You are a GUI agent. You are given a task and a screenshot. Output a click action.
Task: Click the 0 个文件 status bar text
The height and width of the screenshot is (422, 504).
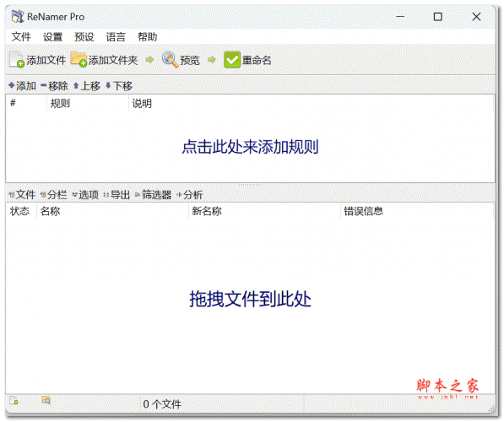pyautogui.click(x=162, y=404)
